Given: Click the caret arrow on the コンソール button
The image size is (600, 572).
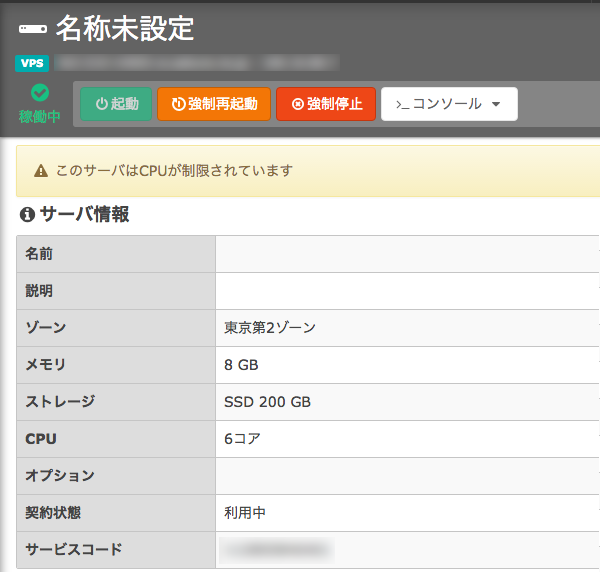Looking at the screenshot, I should click(x=497, y=104).
